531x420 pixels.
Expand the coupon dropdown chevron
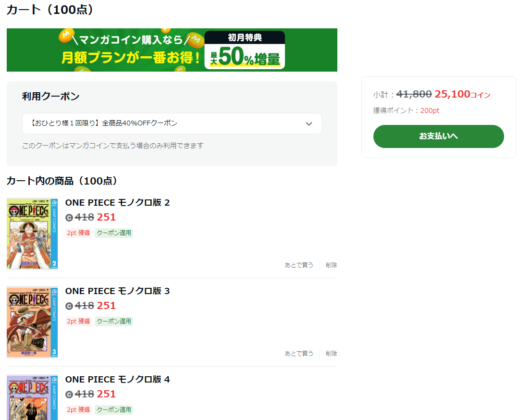tap(309, 124)
